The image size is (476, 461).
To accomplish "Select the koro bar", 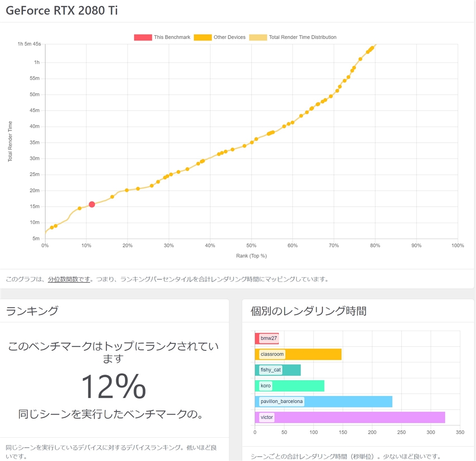I will (x=290, y=386).
